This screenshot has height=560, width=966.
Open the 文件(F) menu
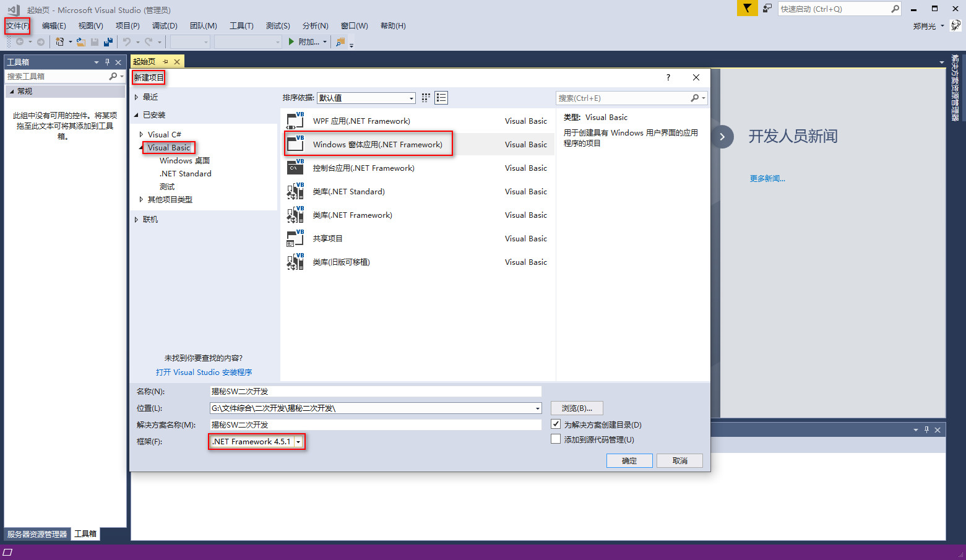17,26
